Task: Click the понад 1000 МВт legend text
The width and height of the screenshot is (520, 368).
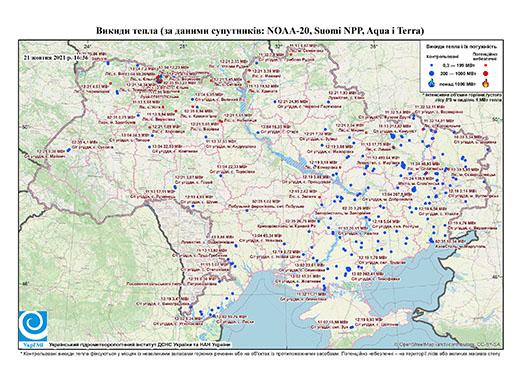Action: coord(458,84)
